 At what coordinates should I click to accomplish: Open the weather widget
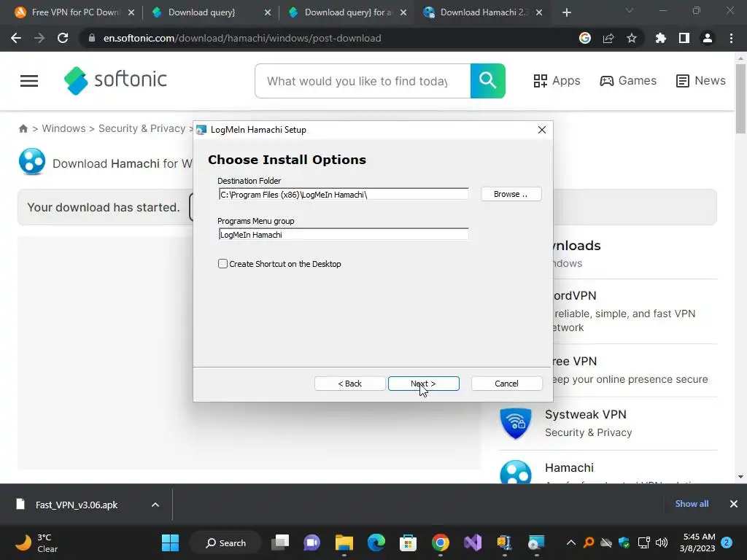[36, 542]
